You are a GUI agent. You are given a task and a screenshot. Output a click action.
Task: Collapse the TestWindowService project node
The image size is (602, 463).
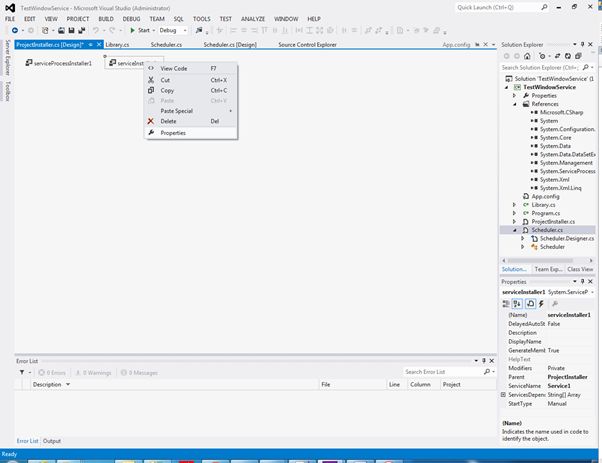click(506, 87)
